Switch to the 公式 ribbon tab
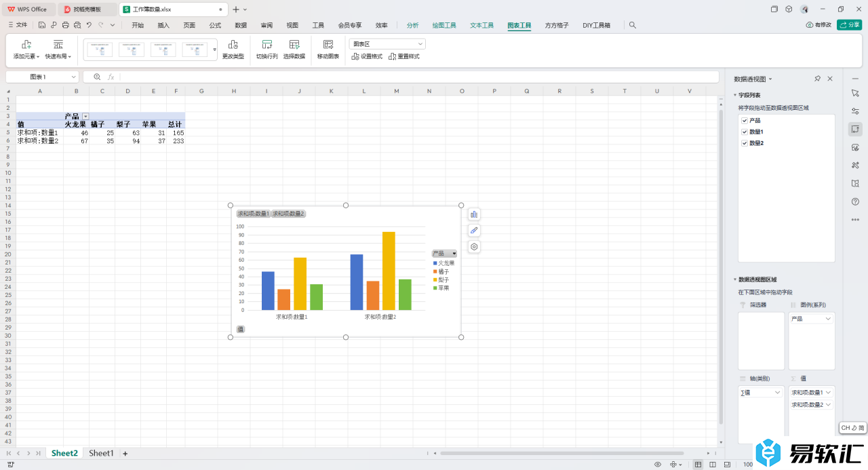Image resolution: width=868 pixels, height=470 pixels. point(215,25)
